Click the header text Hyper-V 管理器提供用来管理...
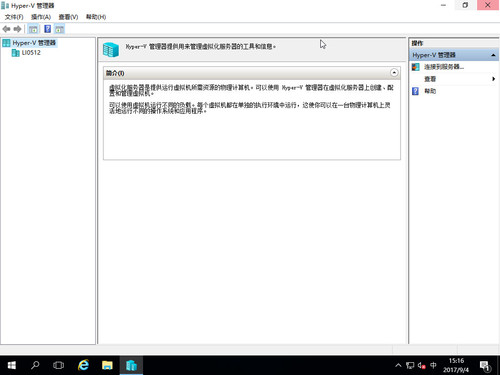The image size is (500, 375). pos(201,47)
